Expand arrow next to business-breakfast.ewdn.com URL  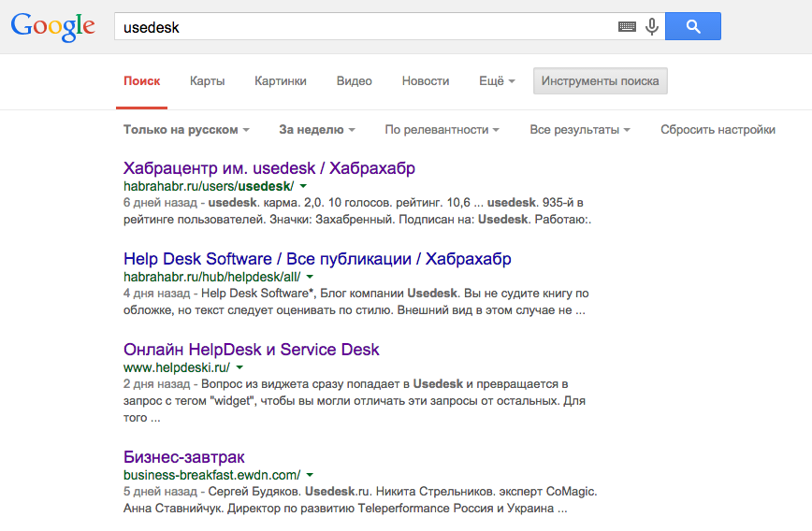pos(310,475)
